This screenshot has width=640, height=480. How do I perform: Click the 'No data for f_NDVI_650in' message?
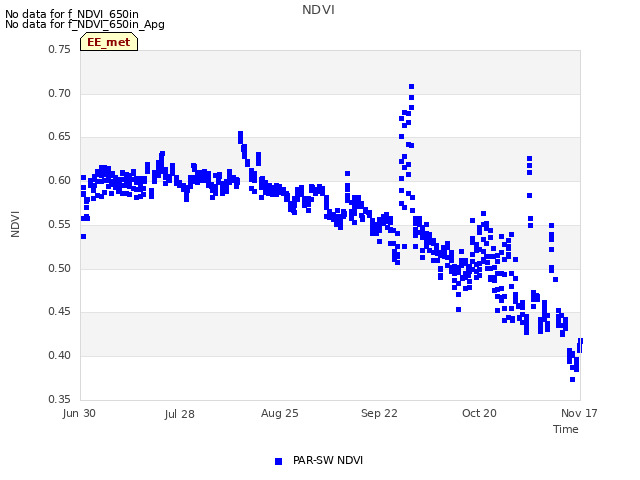point(72,14)
